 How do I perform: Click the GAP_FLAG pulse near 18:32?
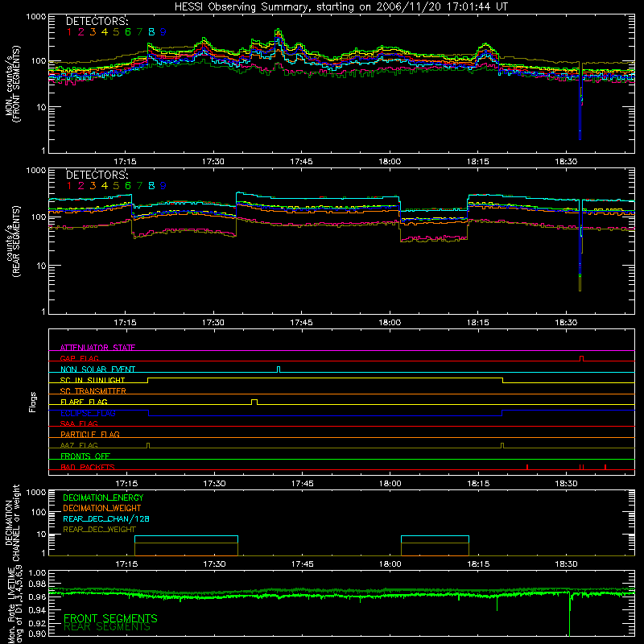coord(581,358)
